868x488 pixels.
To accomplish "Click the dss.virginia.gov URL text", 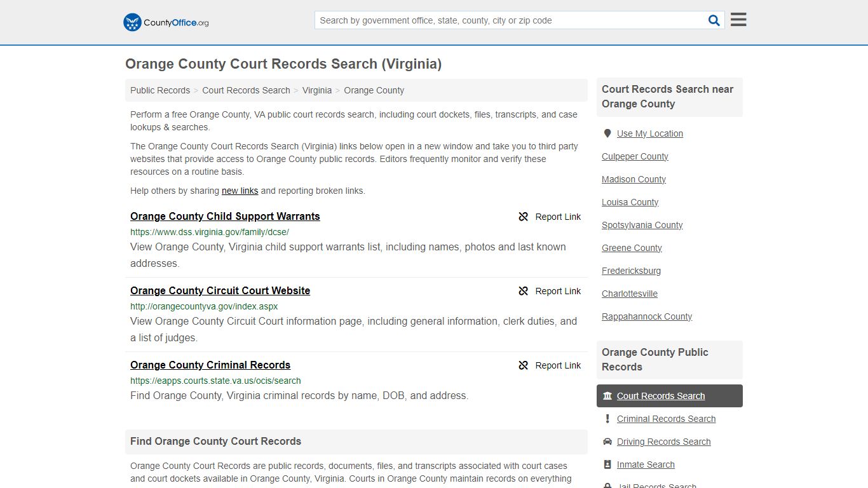I will 210,232.
